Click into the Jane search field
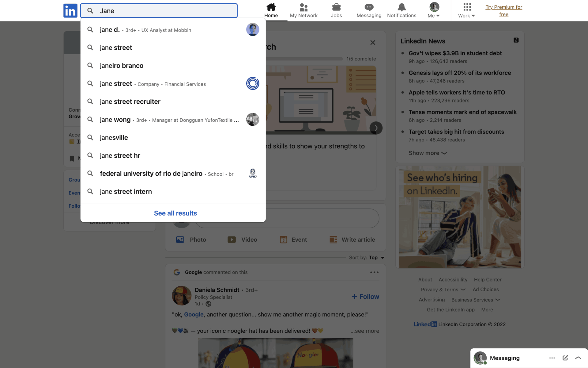This screenshot has height=368, width=588. pyautogui.click(x=159, y=11)
